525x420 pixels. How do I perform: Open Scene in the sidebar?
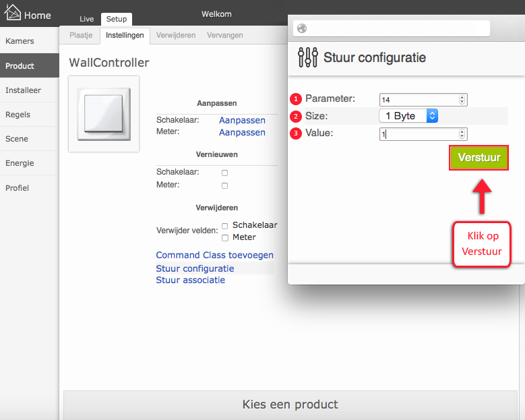pos(30,139)
